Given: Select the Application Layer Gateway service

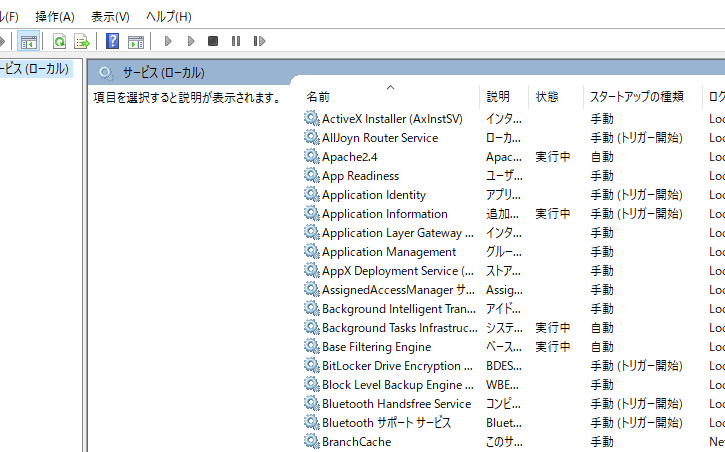Looking at the screenshot, I should pyautogui.click(x=398, y=233).
